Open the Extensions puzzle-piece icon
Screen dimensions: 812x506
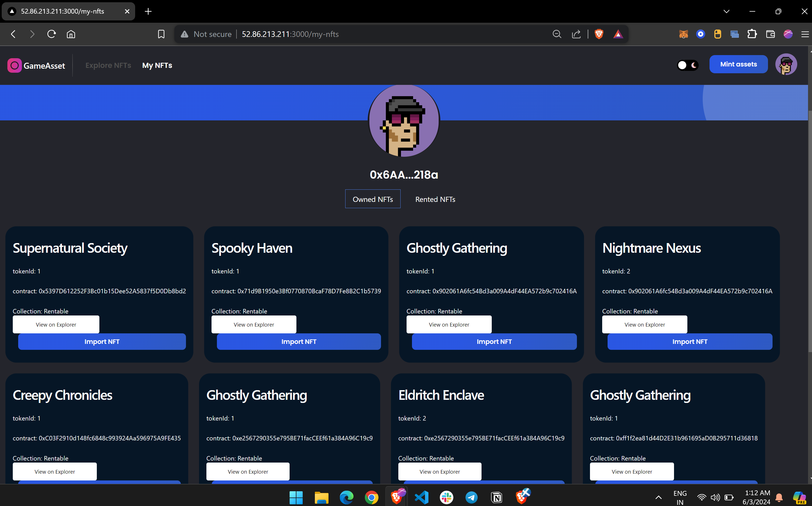coord(752,34)
